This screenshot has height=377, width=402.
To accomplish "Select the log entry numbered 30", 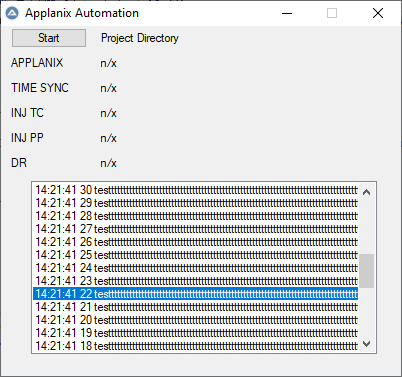I will coord(195,190).
